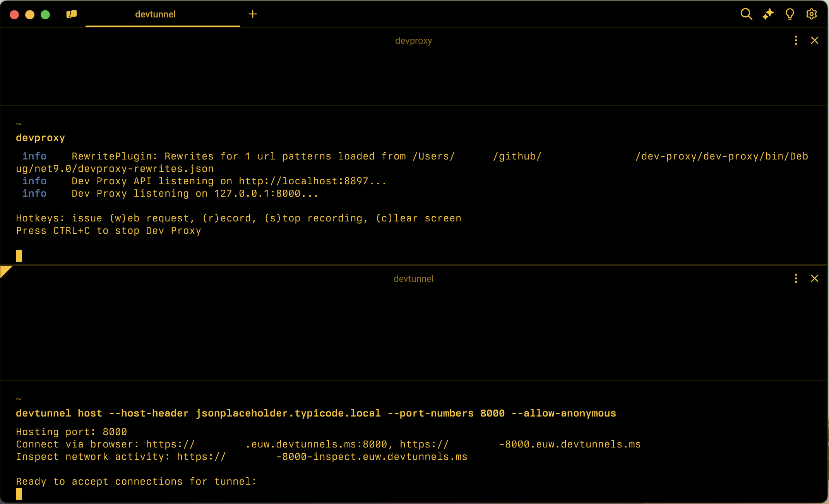The width and height of the screenshot is (829, 504).
Task: Click the yellow minimize traffic light
Action: (x=30, y=14)
